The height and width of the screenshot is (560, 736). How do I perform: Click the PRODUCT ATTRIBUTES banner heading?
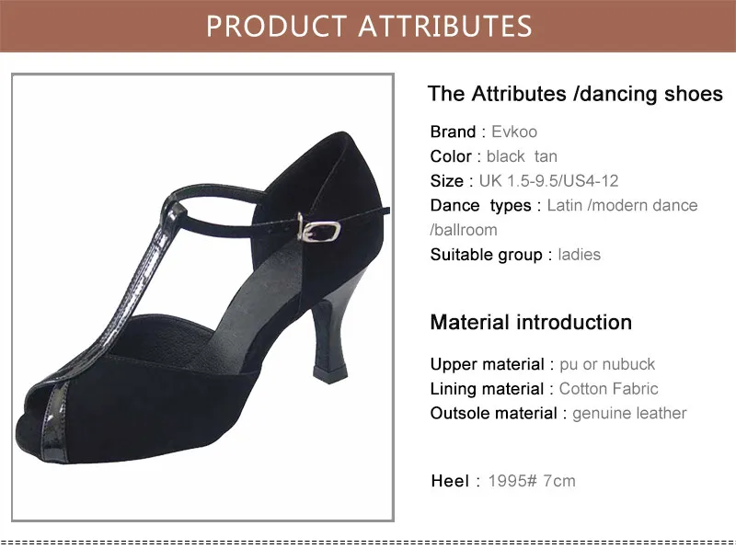(369, 27)
